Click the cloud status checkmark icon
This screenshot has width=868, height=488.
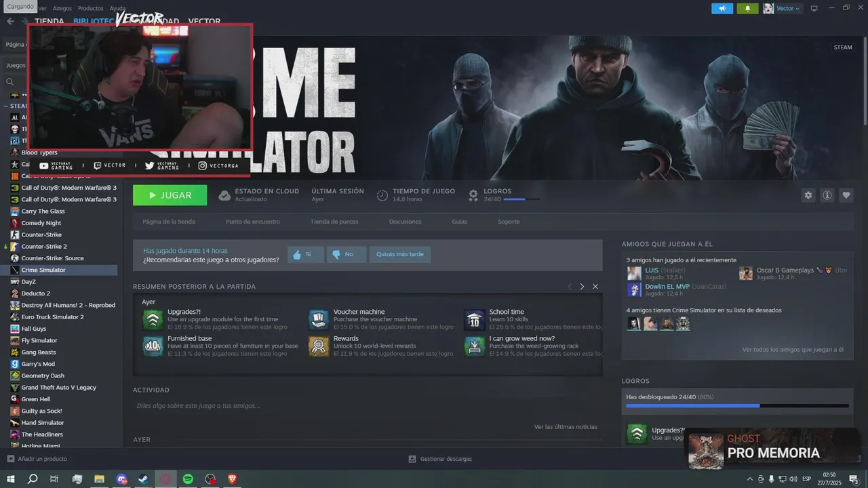pyautogui.click(x=224, y=195)
